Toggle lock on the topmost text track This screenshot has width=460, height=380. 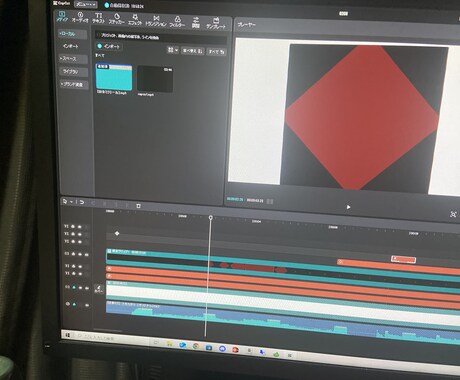pyautogui.click(x=73, y=226)
